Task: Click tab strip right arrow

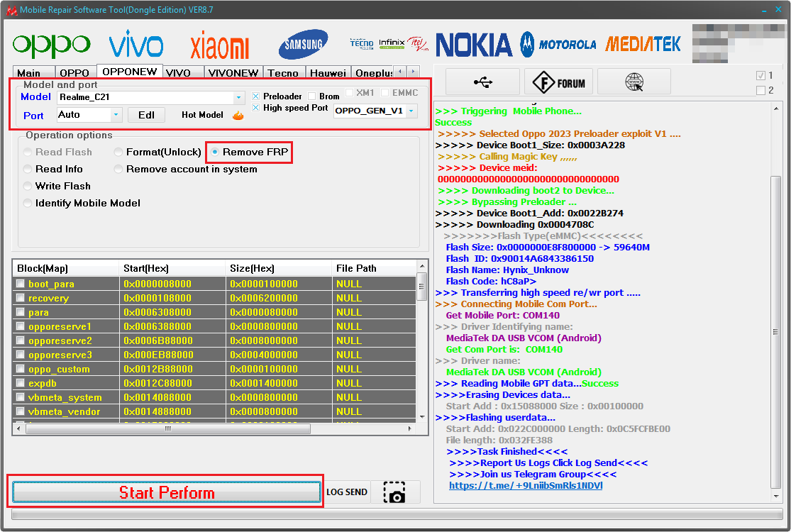Action: coord(413,72)
